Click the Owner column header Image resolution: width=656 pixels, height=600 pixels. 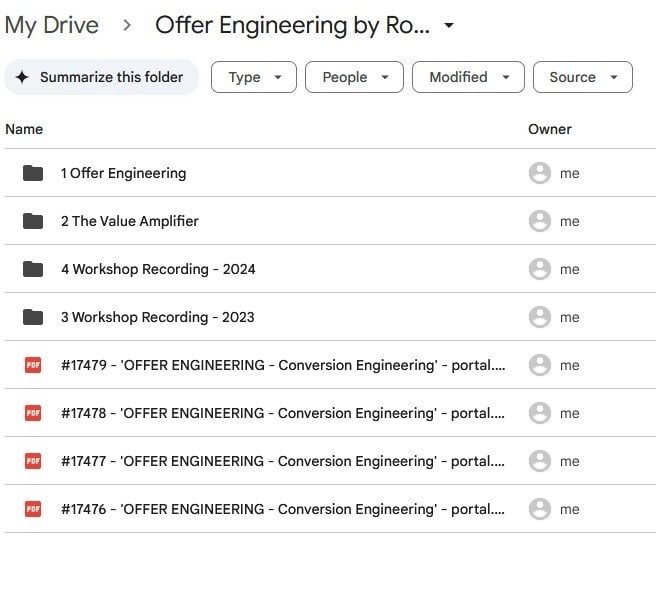[550, 129]
